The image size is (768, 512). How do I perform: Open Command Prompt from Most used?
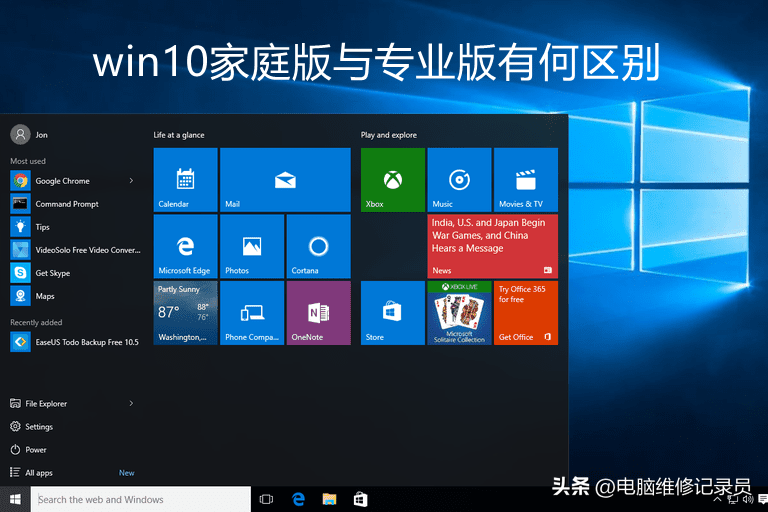pyautogui.click(x=67, y=204)
